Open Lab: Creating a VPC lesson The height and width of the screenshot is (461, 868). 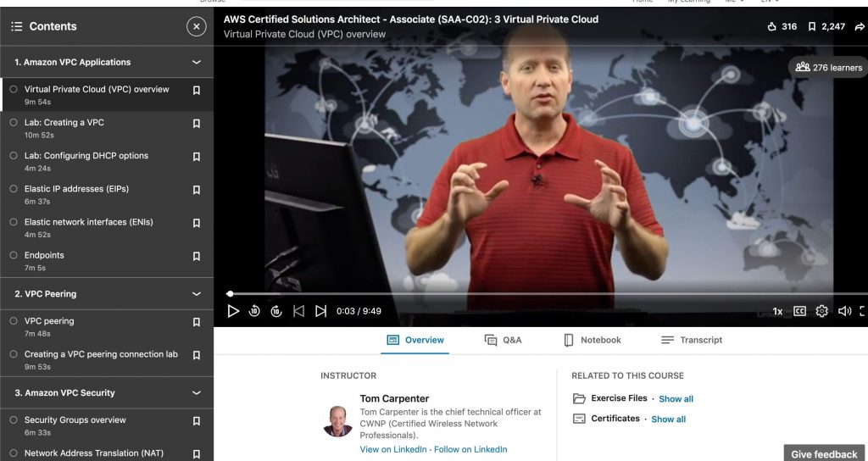tap(64, 122)
